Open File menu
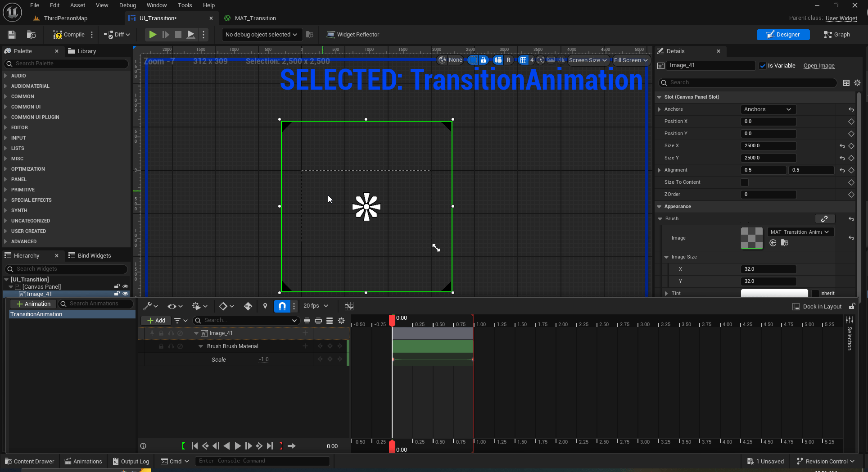 (35, 5)
